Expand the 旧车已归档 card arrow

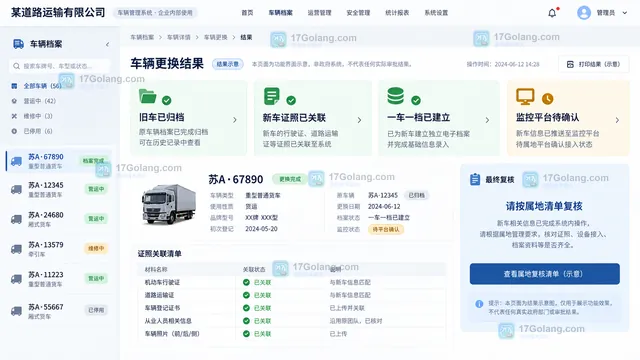tap(235, 120)
